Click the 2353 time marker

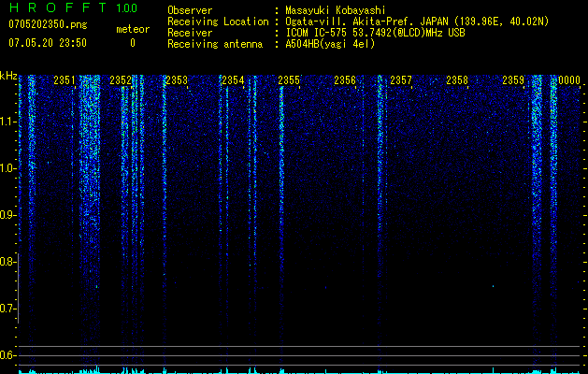177,80
